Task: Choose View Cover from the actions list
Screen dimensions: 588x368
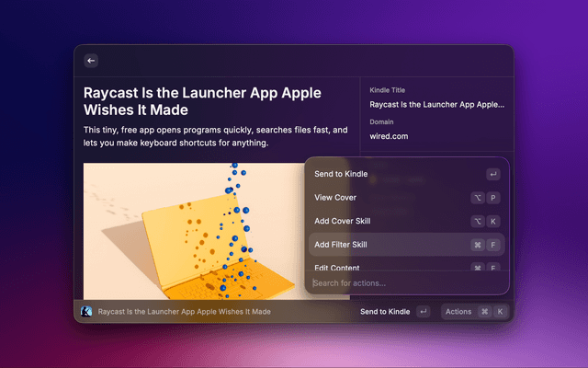Action: [335, 198]
